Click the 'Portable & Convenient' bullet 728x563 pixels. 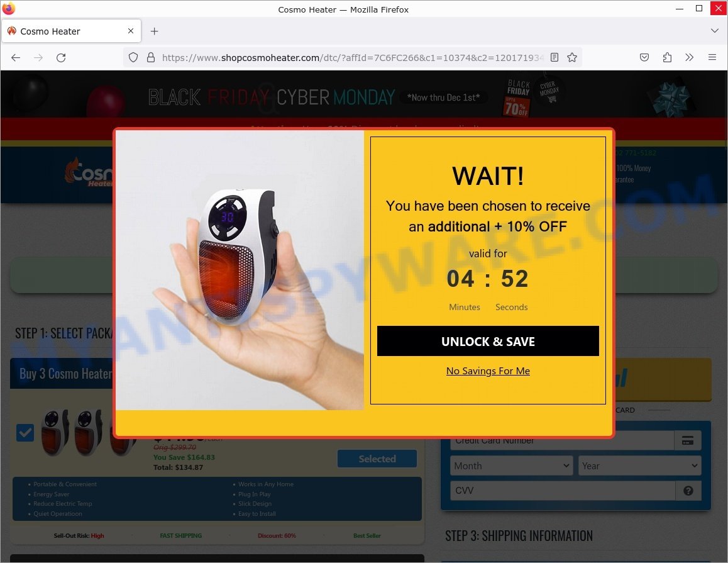click(65, 484)
